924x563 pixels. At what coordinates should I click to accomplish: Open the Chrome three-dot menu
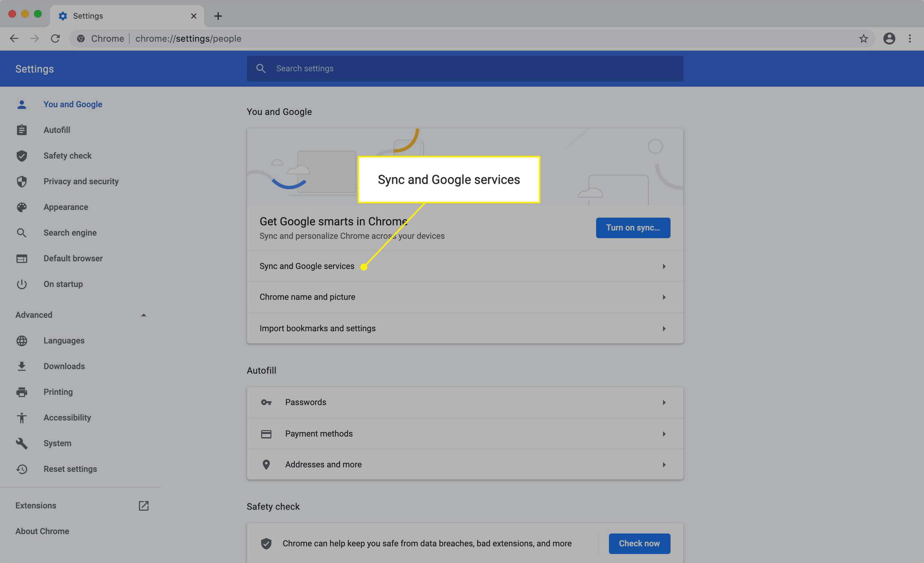click(910, 38)
